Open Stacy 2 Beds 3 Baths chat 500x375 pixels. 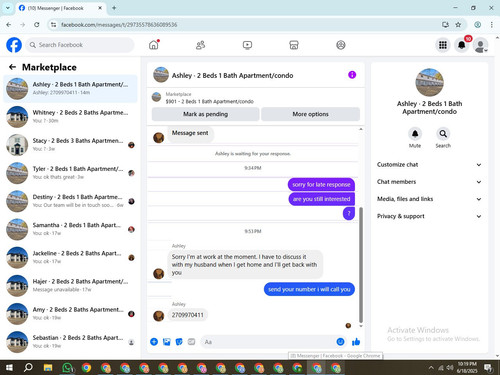(x=70, y=145)
